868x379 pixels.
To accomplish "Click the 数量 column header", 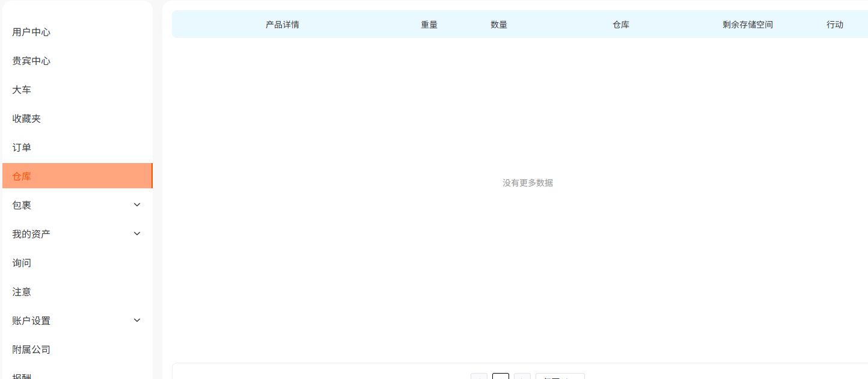I will coord(499,25).
